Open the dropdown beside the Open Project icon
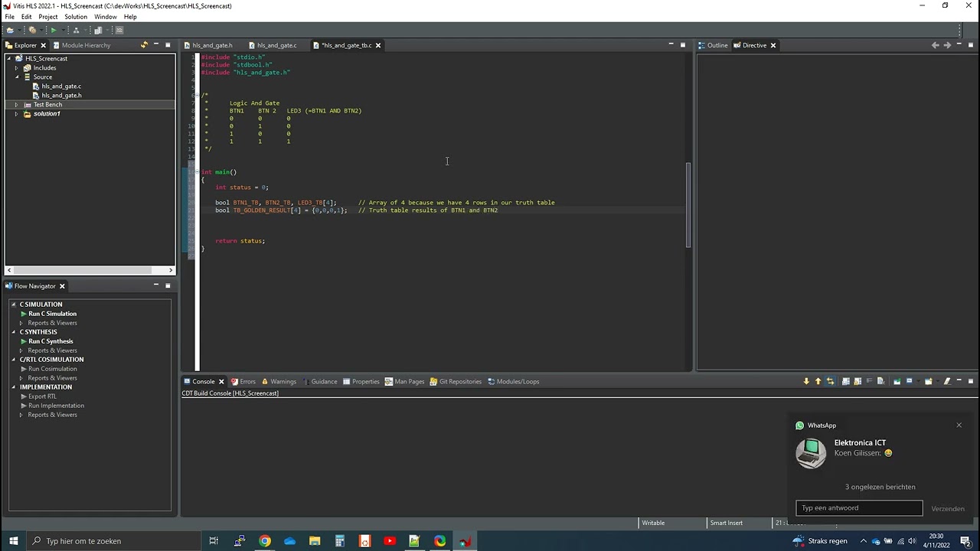This screenshot has height=551, width=980. (x=19, y=30)
